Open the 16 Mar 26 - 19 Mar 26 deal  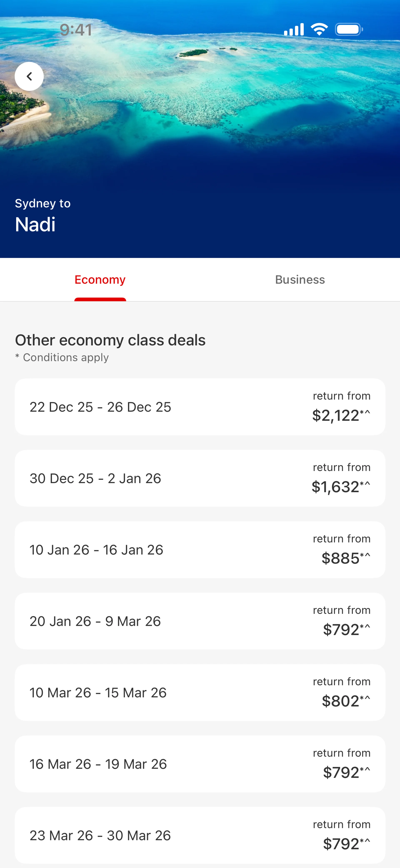[x=200, y=764]
